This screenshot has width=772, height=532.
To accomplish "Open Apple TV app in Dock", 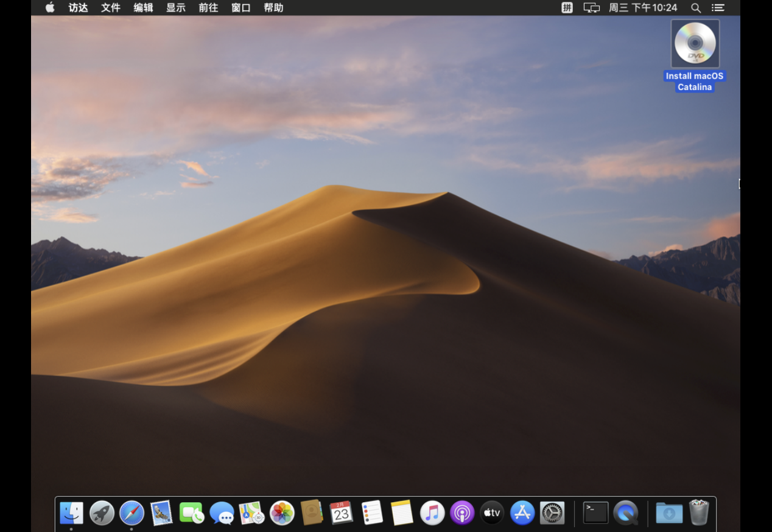I will pyautogui.click(x=492, y=513).
